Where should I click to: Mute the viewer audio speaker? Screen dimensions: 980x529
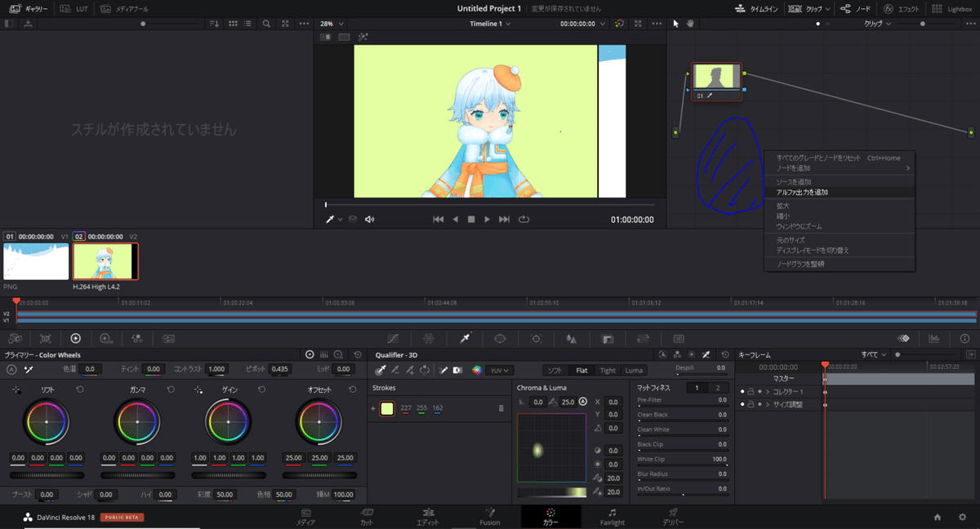(369, 219)
